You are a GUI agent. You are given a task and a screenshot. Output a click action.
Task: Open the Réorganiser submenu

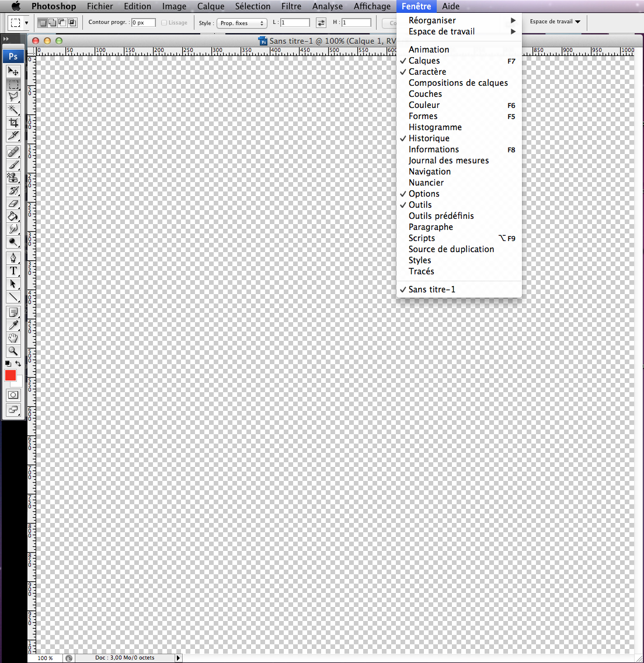(x=459, y=20)
